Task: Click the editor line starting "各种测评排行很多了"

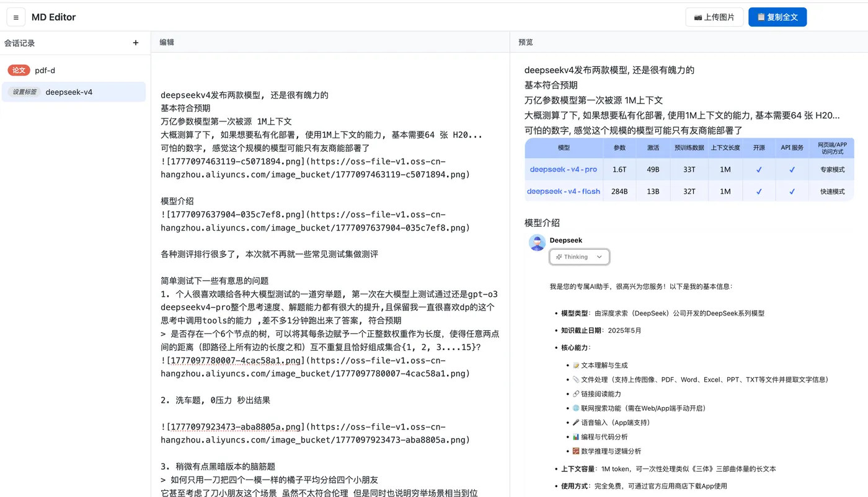Action: [269, 254]
